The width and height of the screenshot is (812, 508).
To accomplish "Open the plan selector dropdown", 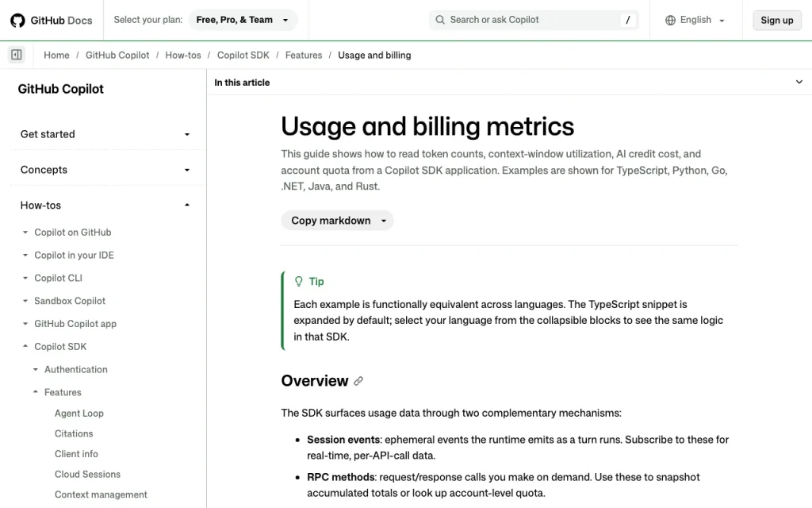I will 243,20.
